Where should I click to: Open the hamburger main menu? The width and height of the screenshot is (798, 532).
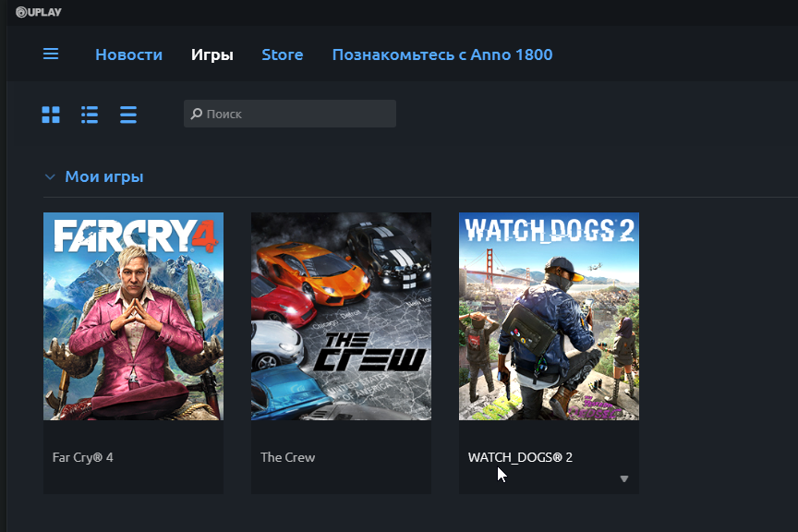[51, 54]
